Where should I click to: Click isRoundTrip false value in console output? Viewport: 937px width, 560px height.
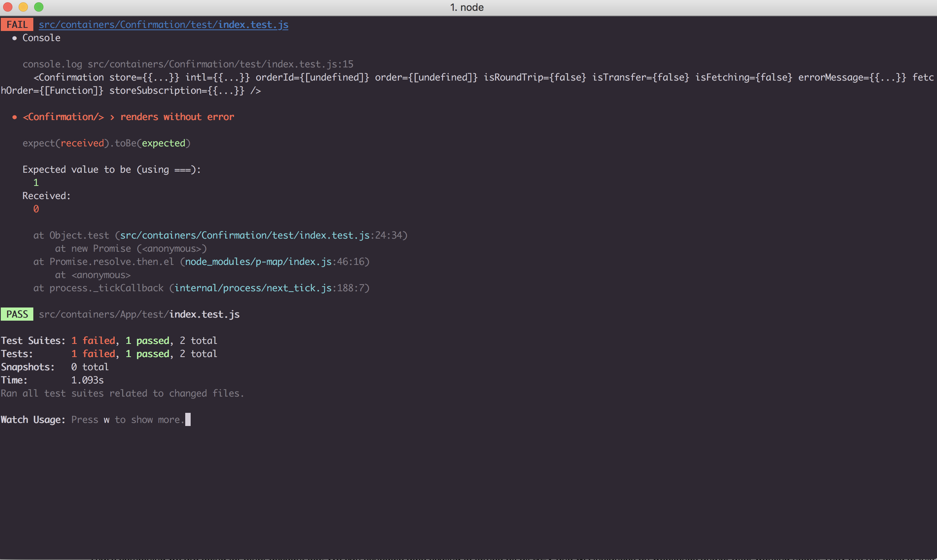(x=568, y=77)
